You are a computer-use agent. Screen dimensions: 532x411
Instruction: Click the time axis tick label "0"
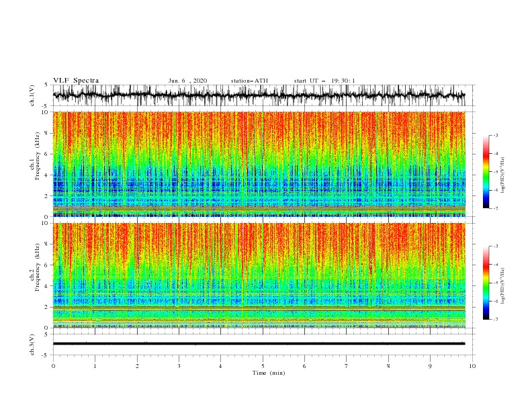click(x=53, y=366)
